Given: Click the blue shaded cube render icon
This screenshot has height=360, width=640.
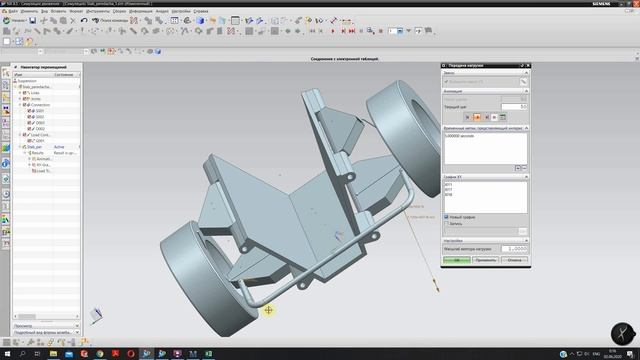Looking at the screenshot, I should [200, 20].
